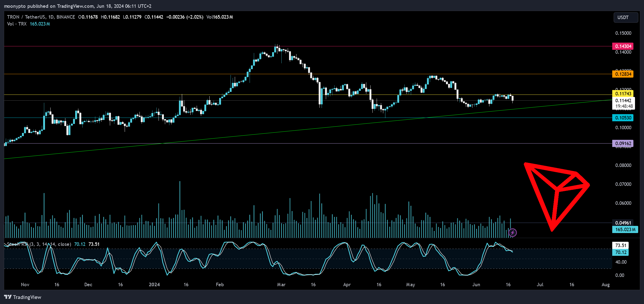
Task: Click the Feb label on time axis
Action: [220, 284]
